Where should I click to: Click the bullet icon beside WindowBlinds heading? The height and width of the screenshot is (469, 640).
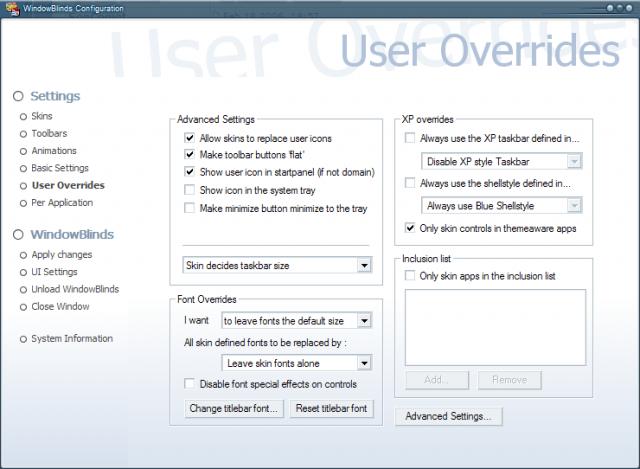18,235
